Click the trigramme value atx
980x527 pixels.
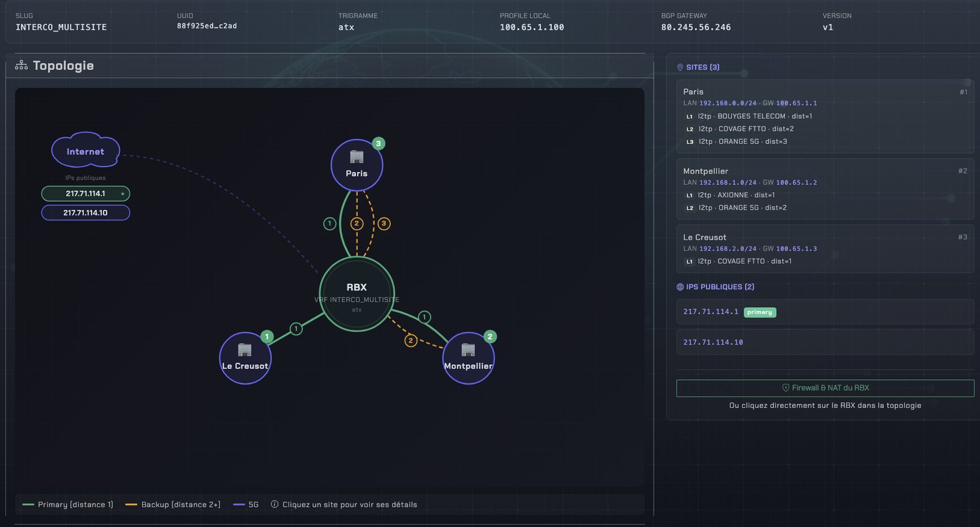346,27
